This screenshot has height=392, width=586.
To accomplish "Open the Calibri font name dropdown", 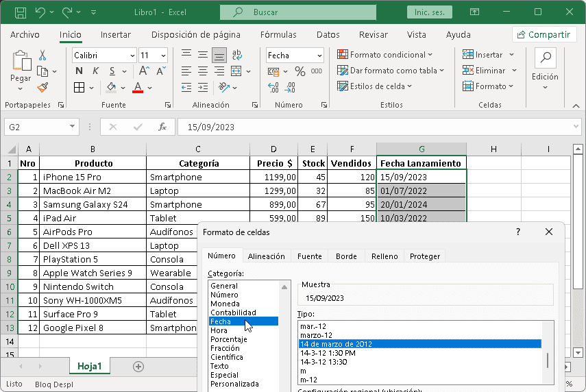I will point(132,56).
